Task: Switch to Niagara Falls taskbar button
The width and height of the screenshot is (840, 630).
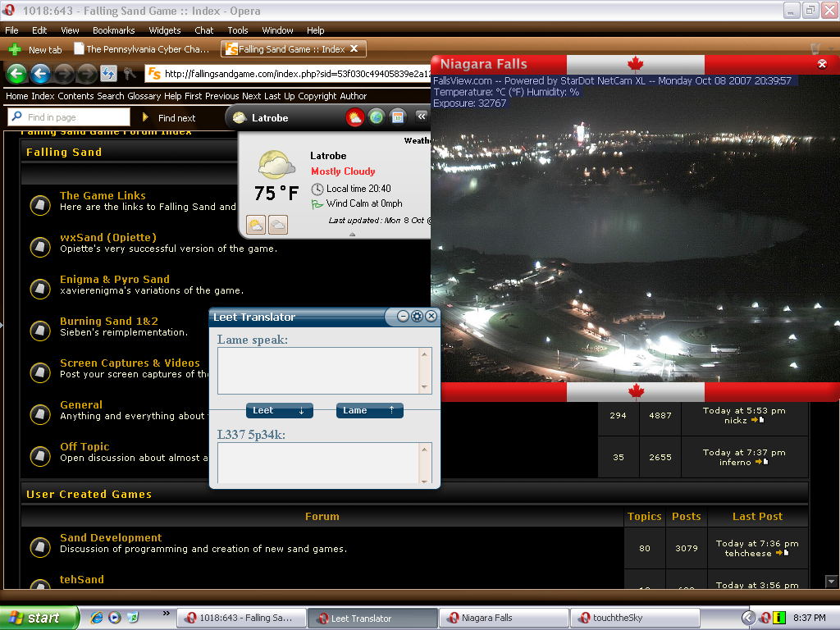Action: pyautogui.click(x=504, y=619)
